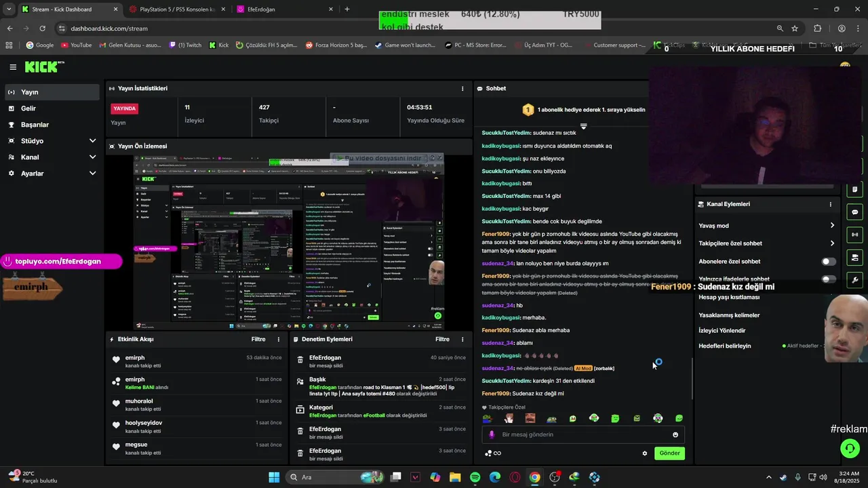Click muhoralol in Etkinlik Akışı list
This screenshot has width=868, height=488.
(139, 401)
